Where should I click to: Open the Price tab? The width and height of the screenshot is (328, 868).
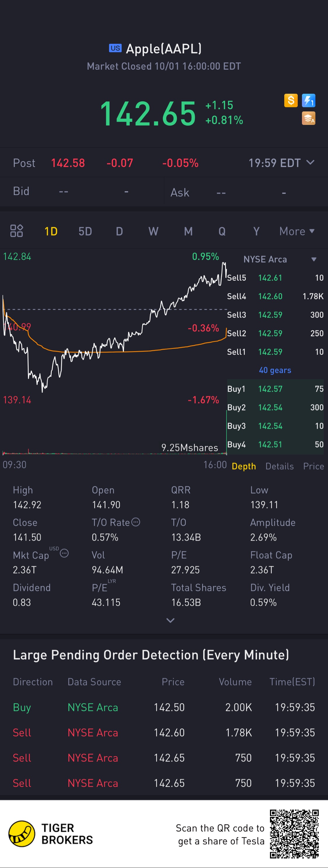pos(313,466)
